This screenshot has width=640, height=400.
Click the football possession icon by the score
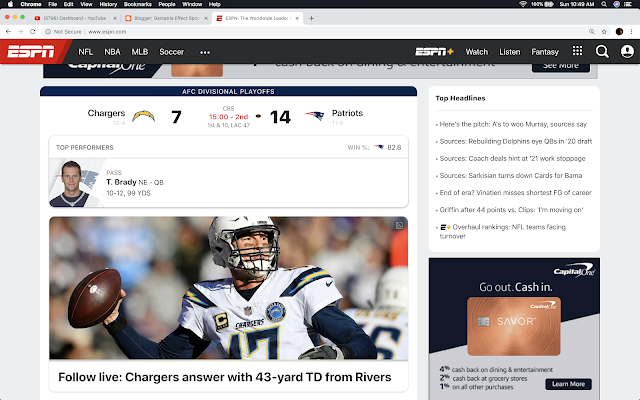point(258,116)
